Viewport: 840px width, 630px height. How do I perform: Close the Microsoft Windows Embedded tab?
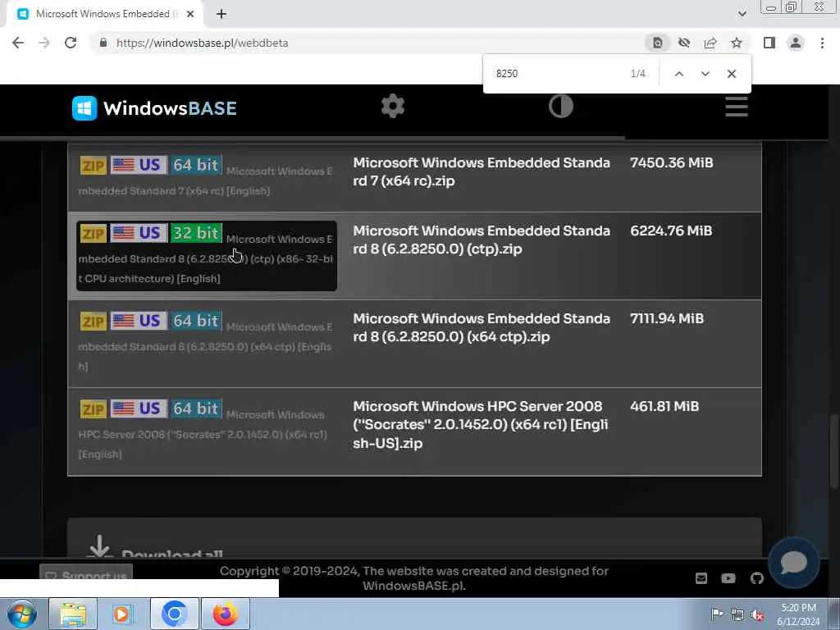click(190, 15)
